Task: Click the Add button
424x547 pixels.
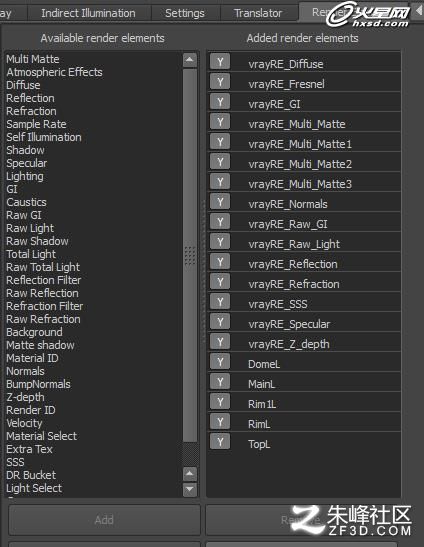Action: [104, 520]
